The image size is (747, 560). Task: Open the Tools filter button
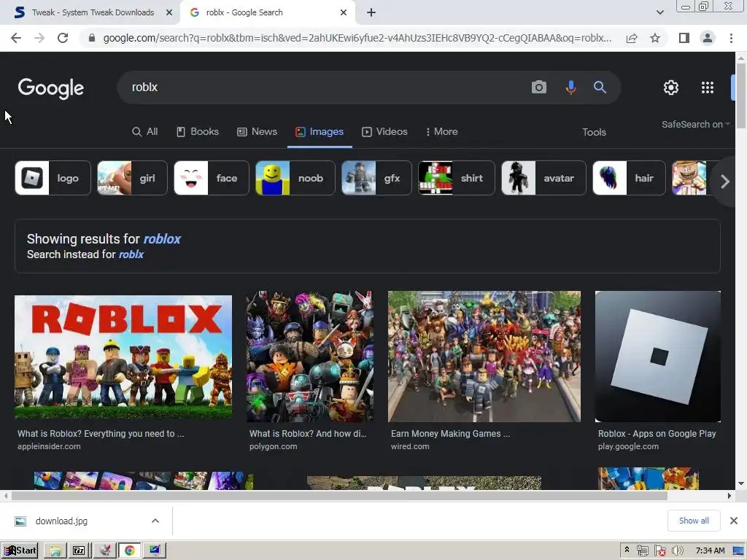[594, 133]
